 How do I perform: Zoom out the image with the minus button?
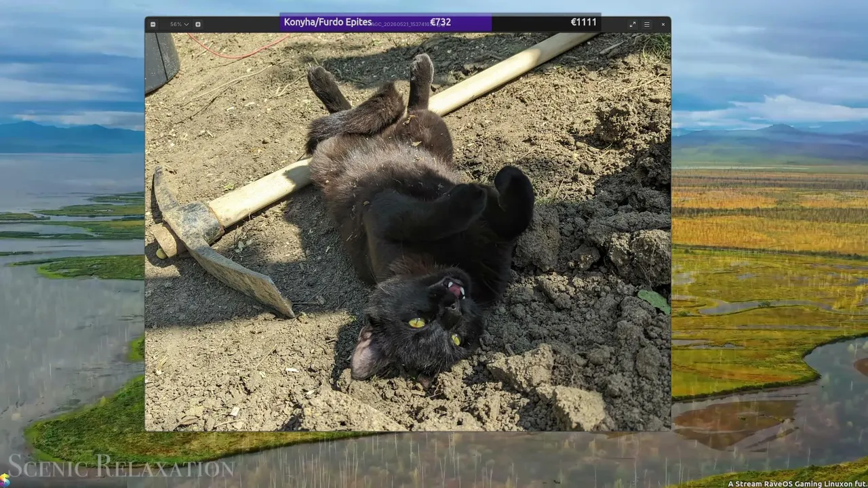click(x=153, y=24)
